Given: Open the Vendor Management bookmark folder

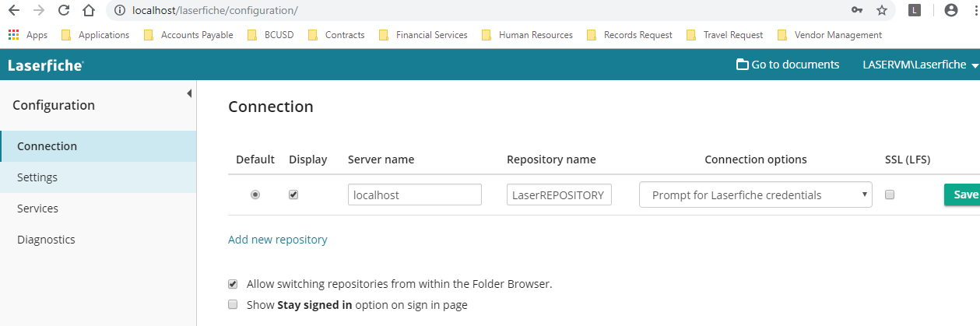Looking at the screenshot, I should click(x=830, y=35).
